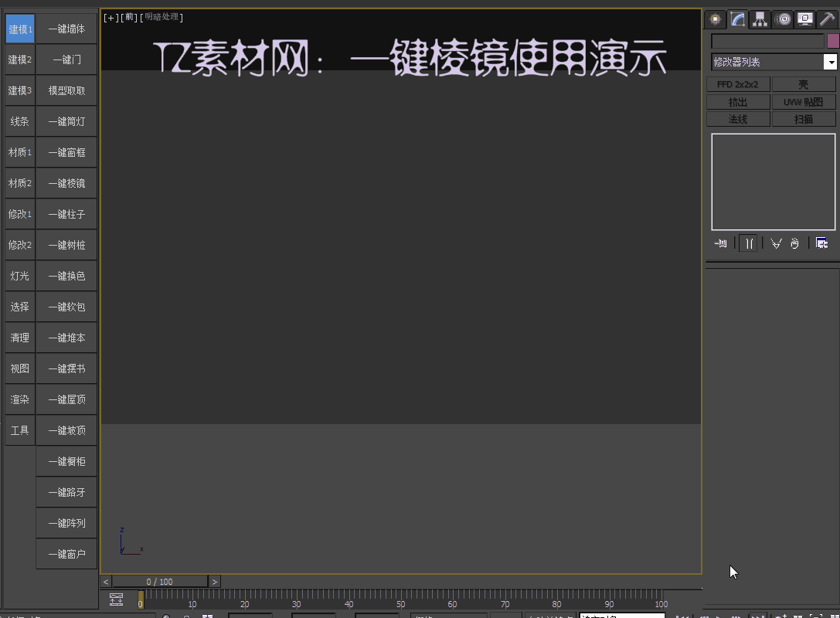Image resolution: width=840 pixels, height=618 pixels.
Task: Select the 工具 category tab
Action: point(20,430)
